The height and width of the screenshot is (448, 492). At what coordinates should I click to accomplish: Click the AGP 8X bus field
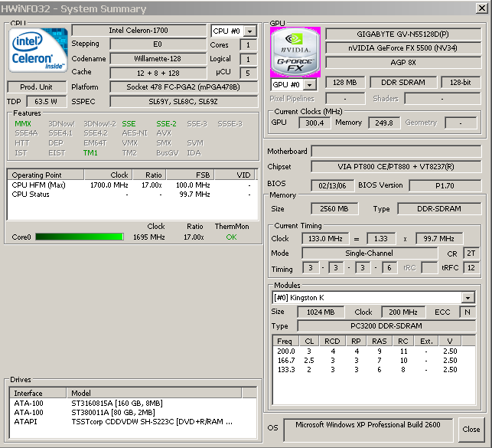pos(403,63)
